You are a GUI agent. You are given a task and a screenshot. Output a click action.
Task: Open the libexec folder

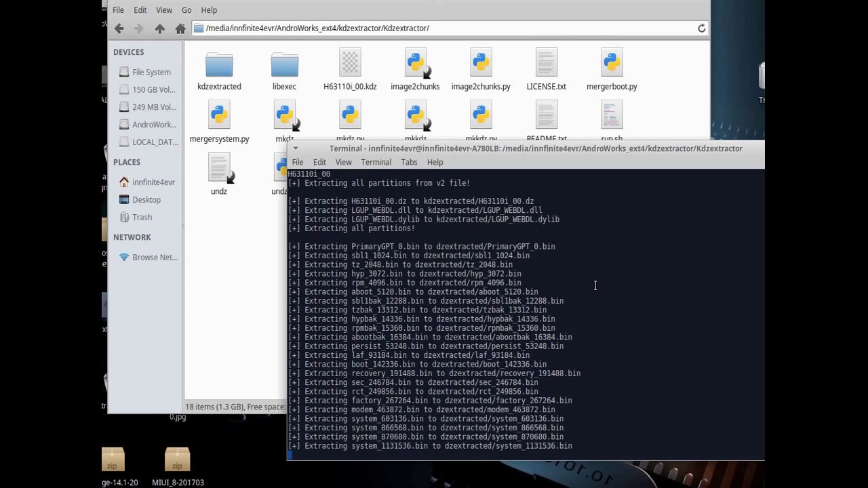(x=284, y=71)
